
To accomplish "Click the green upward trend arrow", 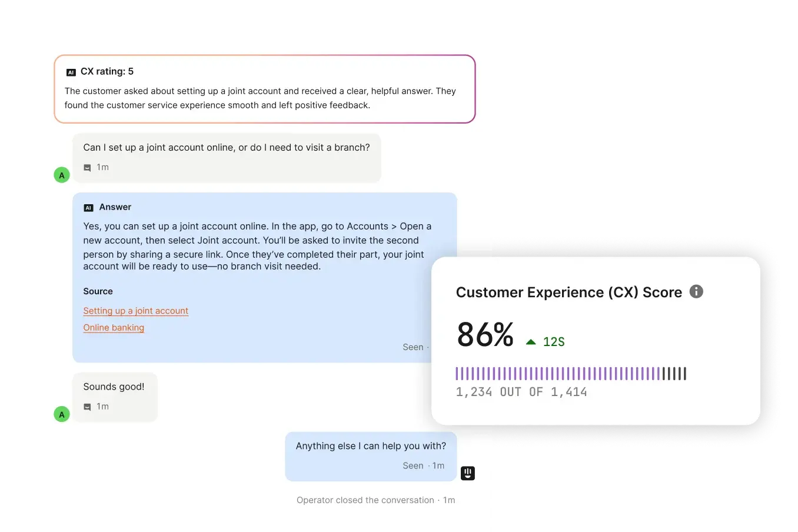I will (531, 342).
